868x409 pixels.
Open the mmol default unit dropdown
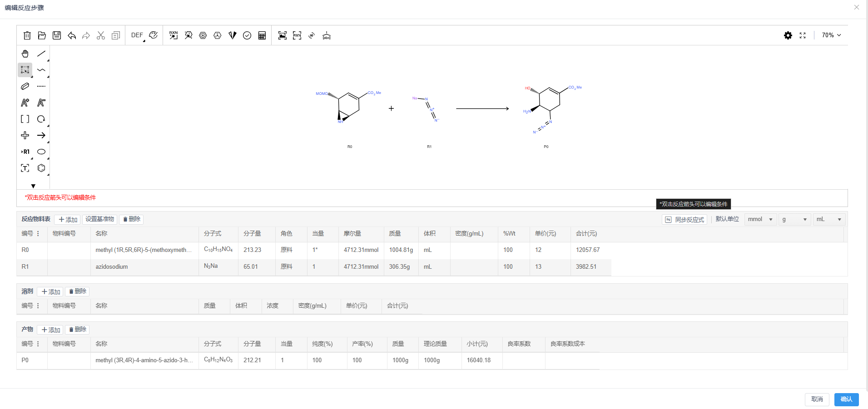pos(760,219)
